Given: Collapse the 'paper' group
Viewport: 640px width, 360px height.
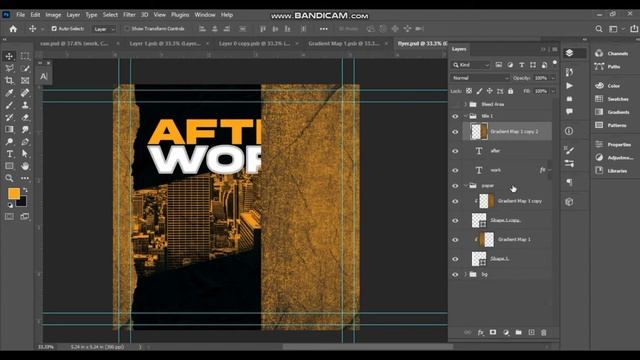Looking at the screenshot, I should pos(465,186).
